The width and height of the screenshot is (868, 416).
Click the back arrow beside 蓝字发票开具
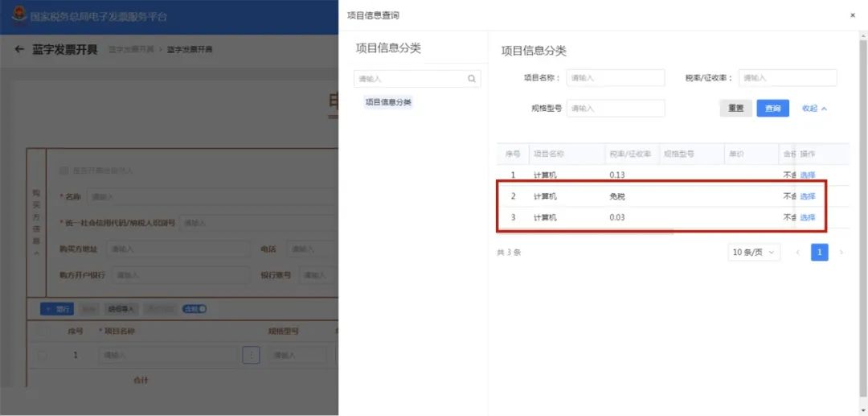coord(19,49)
